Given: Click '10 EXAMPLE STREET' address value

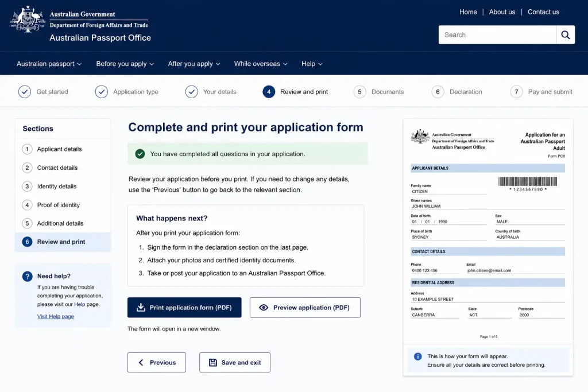Looking at the screenshot, I should click(433, 300).
